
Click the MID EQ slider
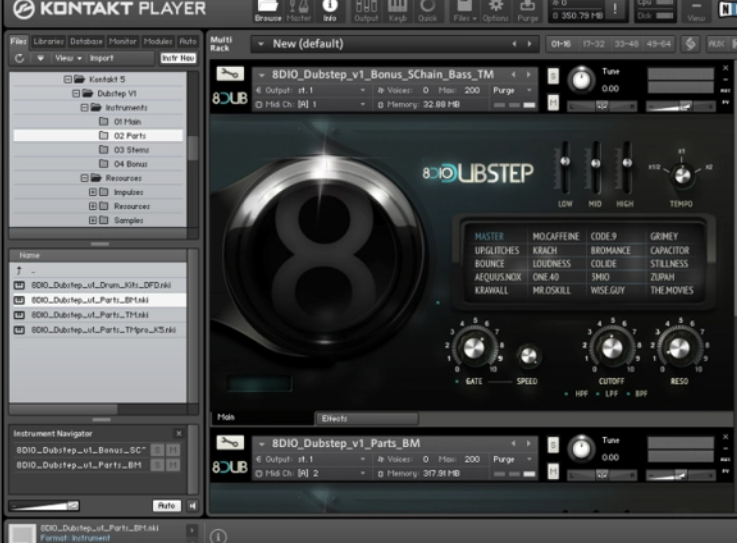click(x=596, y=163)
